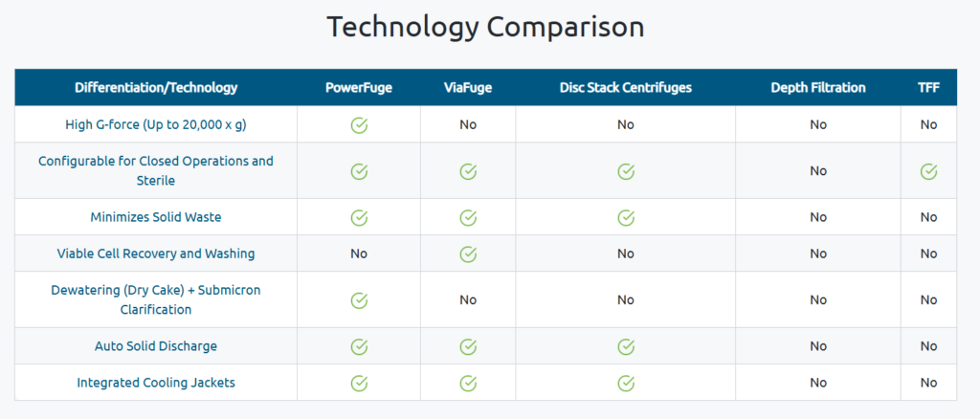Click ViaFuge checkmark for Viable Cell Recovery
The width and height of the screenshot is (980, 419).
[x=468, y=254]
